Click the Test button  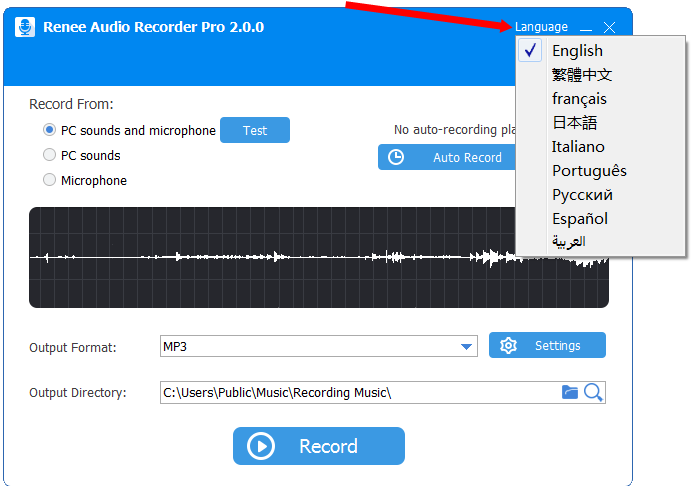(x=255, y=130)
